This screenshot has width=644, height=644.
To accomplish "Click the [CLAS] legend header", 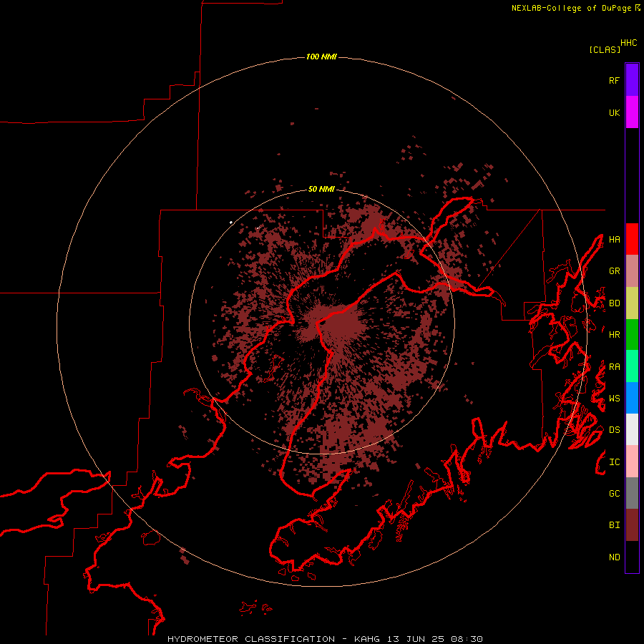I will pyautogui.click(x=605, y=49).
